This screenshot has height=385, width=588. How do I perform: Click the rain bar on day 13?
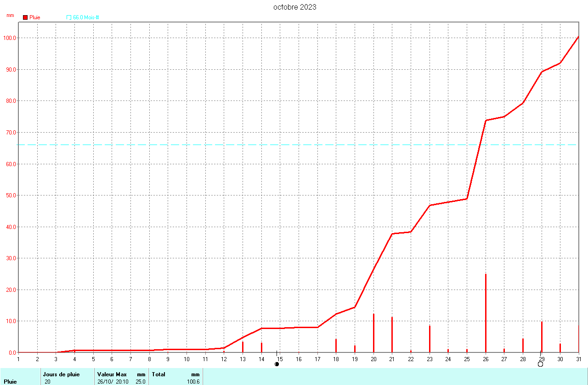coord(243,347)
